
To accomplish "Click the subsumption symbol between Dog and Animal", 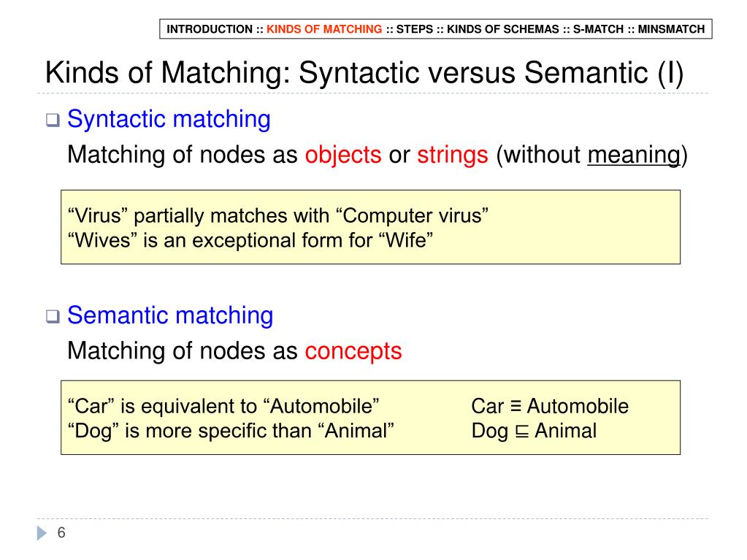I will click(x=521, y=431).
